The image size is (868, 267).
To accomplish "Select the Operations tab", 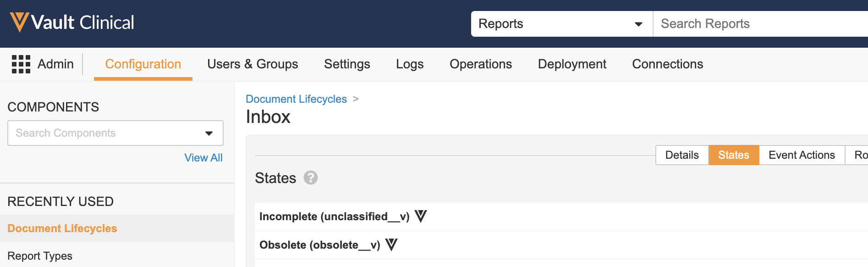I will (481, 64).
